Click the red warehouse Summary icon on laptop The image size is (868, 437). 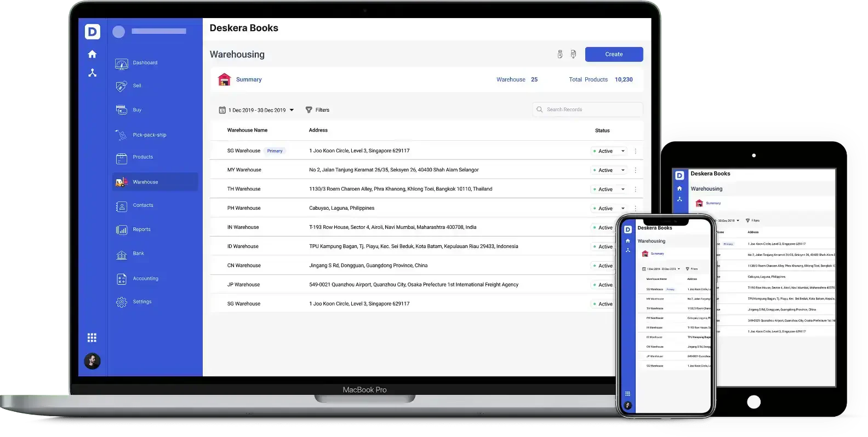[225, 79]
